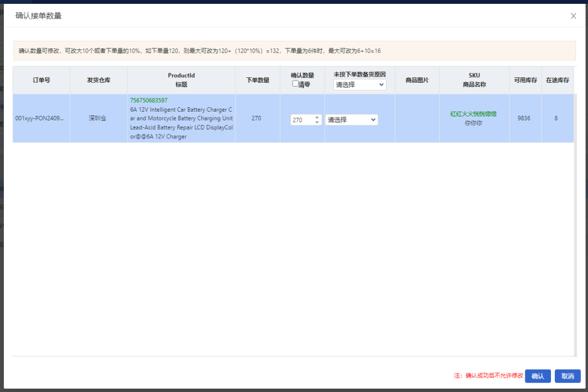Click the down arrow on quantity stepper

tap(317, 122)
